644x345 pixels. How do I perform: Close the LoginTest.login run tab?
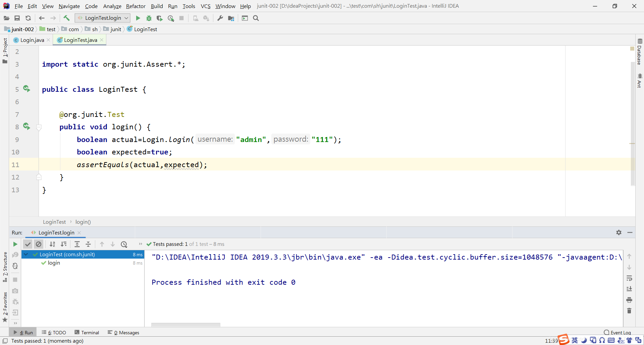pyautogui.click(x=79, y=232)
